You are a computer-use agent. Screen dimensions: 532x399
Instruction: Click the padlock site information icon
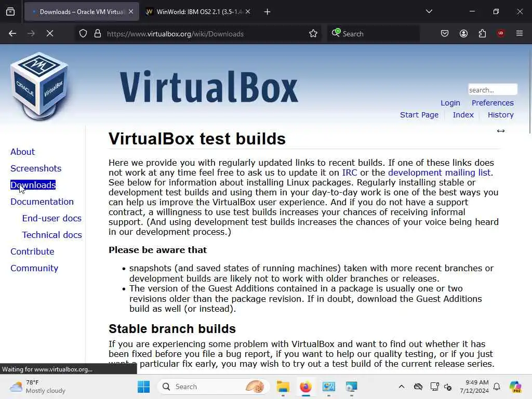[98, 34]
